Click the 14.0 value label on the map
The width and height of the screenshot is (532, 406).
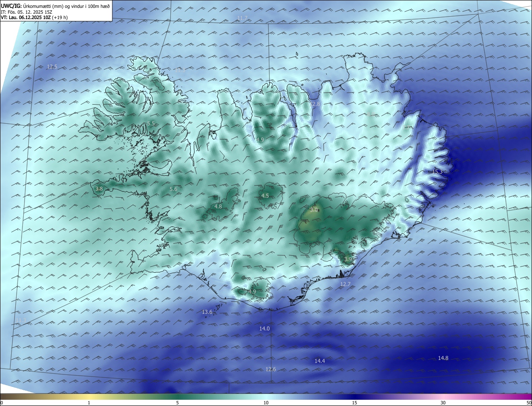264,328
